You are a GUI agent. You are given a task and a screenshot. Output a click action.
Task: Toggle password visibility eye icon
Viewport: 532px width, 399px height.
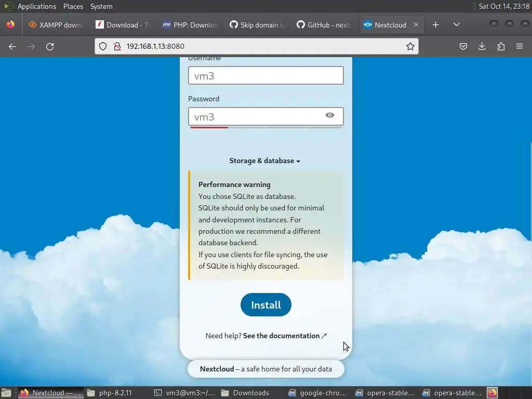(x=330, y=115)
